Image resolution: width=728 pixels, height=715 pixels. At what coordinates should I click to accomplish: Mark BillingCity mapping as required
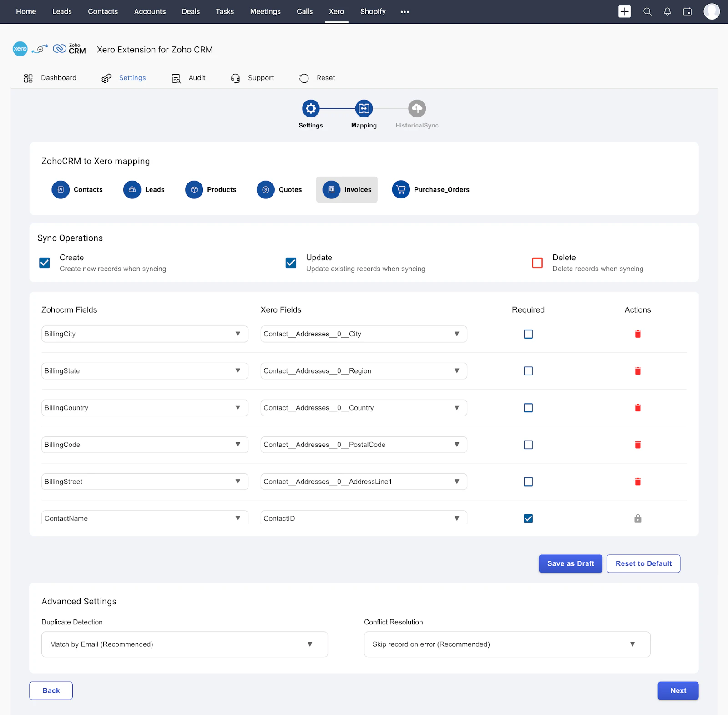point(528,334)
